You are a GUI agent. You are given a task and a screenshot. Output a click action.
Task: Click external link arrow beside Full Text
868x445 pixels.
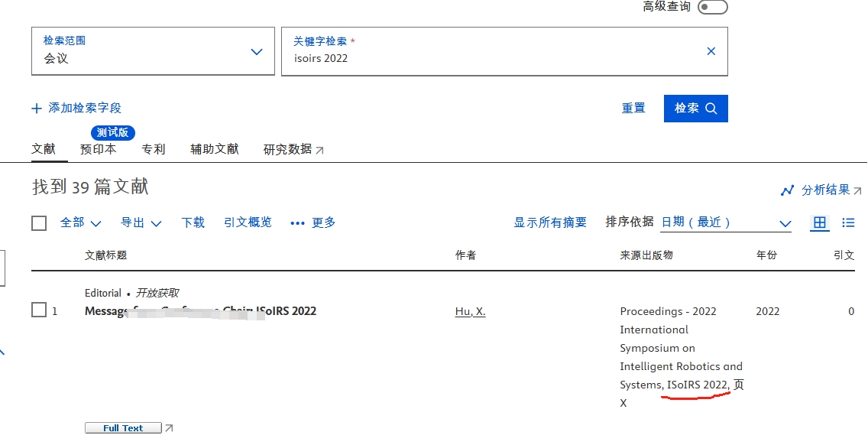click(170, 428)
